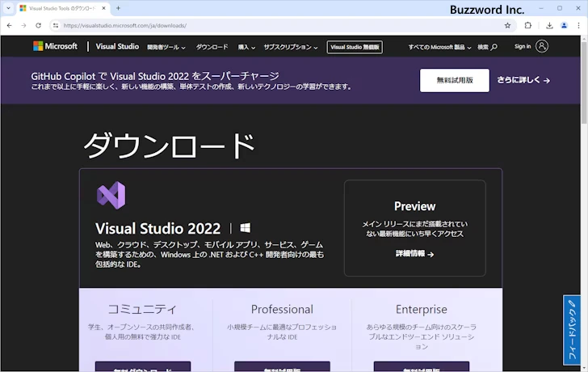Reload the page with refresh icon
The height and width of the screenshot is (372, 588).
pyautogui.click(x=38, y=26)
